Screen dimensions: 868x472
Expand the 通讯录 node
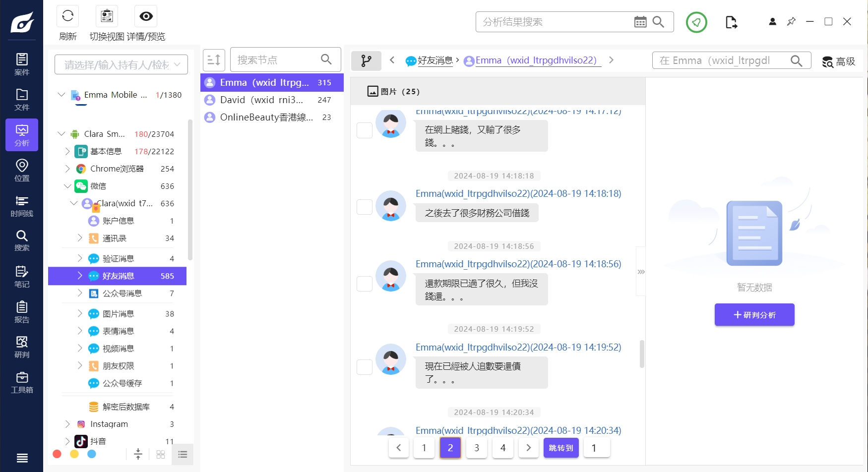(x=80, y=238)
